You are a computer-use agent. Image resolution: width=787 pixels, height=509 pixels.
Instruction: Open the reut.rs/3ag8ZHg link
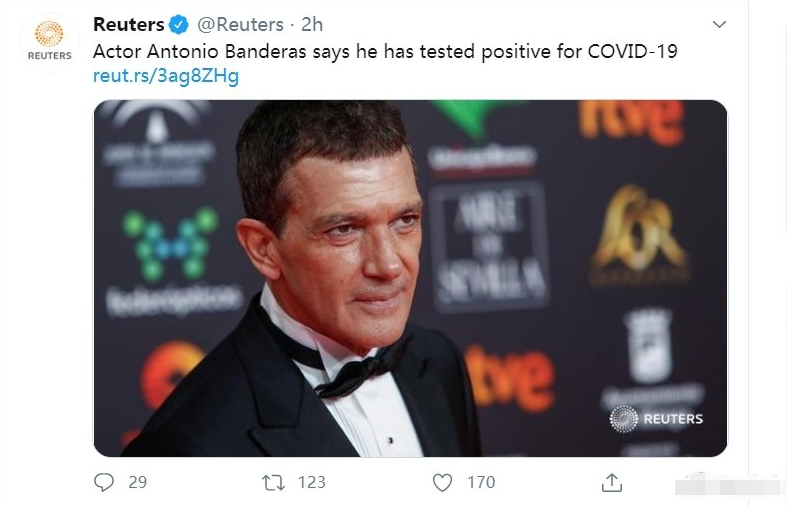166,76
